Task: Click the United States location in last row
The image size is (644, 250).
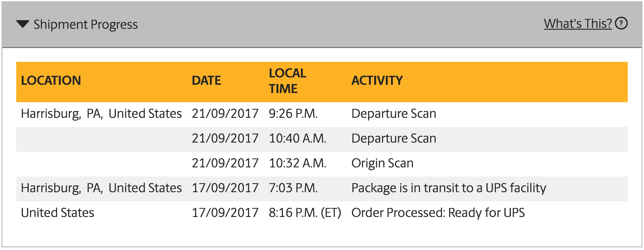Action: (x=58, y=213)
